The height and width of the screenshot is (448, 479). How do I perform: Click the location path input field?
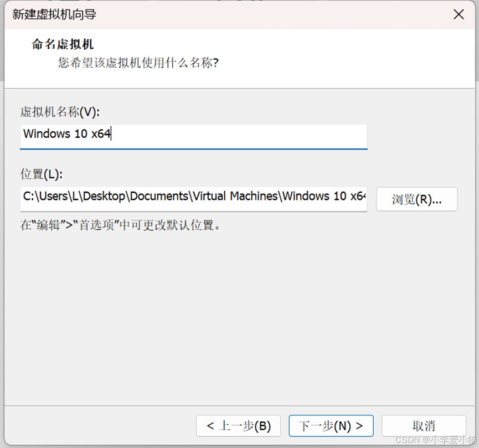click(194, 199)
